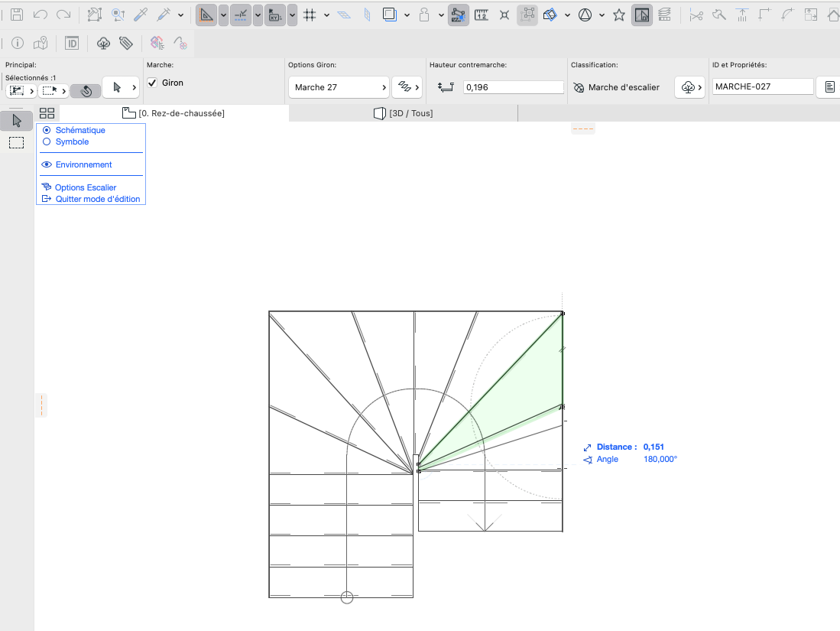Image resolution: width=840 pixels, height=631 pixels.
Task: Click the measure ruler tool icon
Action: [481, 15]
